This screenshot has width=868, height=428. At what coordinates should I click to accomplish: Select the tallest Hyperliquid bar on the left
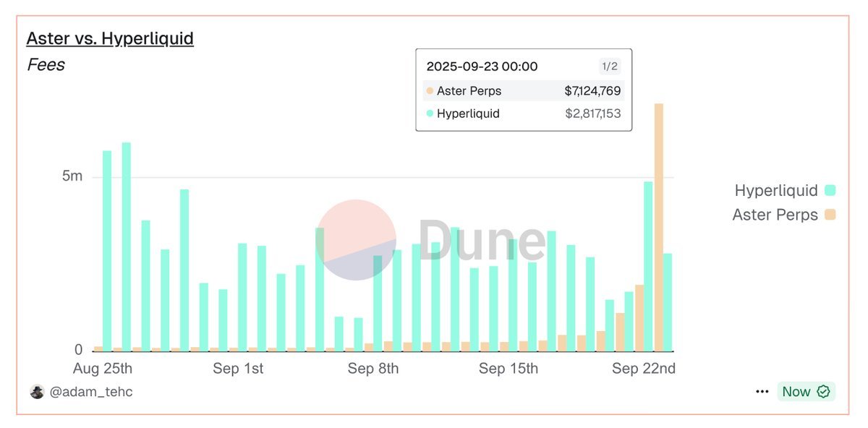pyautogui.click(x=127, y=246)
